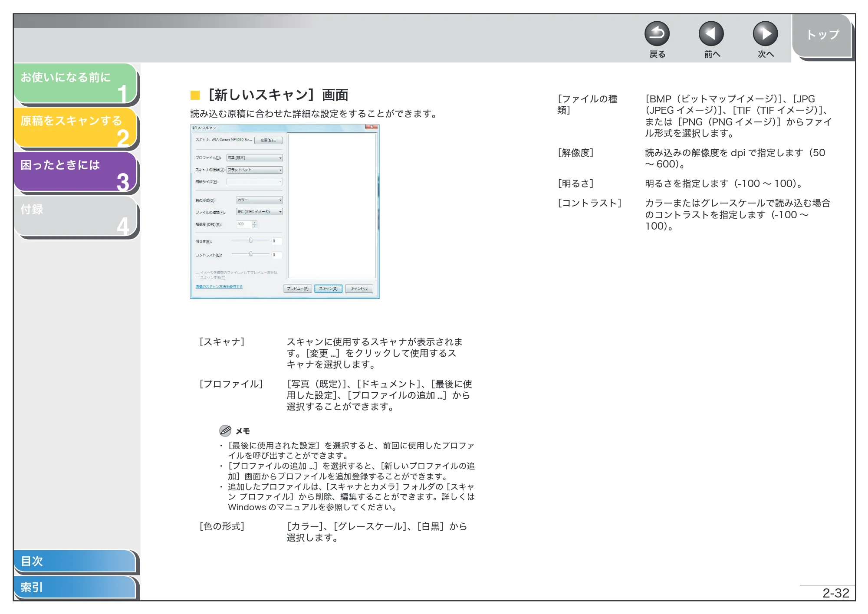Expand the スキャナの種類 dropdown

(x=254, y=170)
